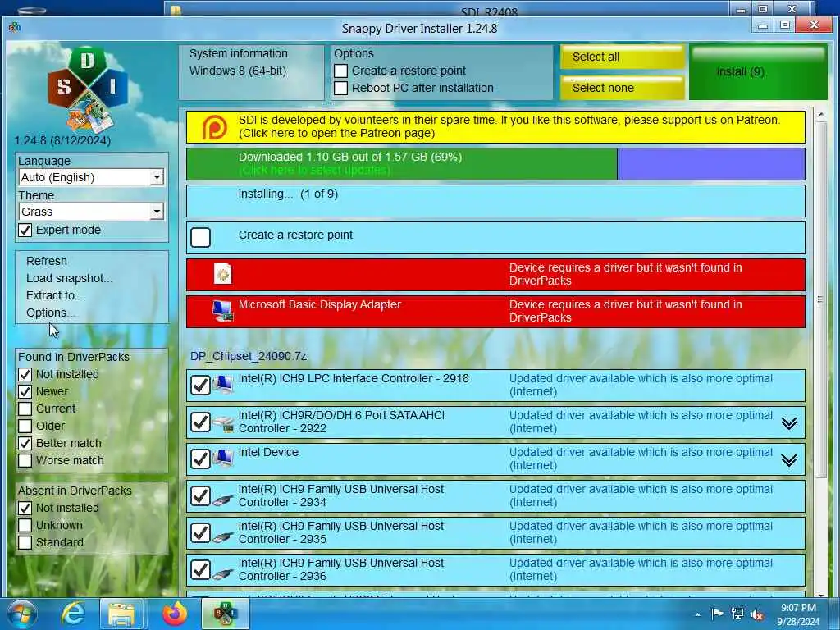Click the 1.24.8 (8/12/2024) version text
The height and width of the screenshot is (630, 840).
(62, 140)
